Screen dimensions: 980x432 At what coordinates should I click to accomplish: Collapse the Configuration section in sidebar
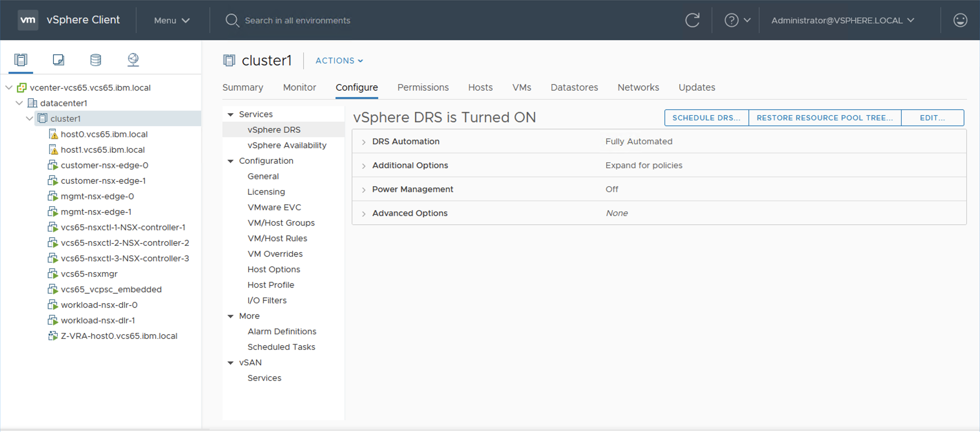click(x=230, y=161)
